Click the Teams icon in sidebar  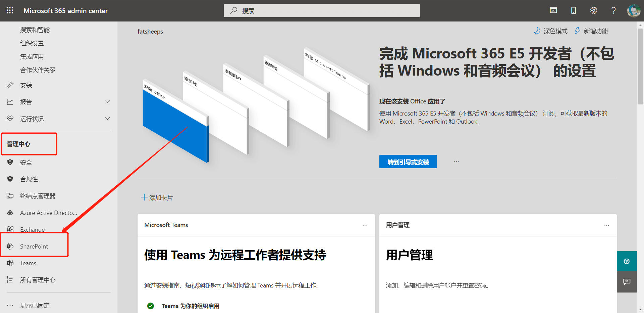coord(10,263)
